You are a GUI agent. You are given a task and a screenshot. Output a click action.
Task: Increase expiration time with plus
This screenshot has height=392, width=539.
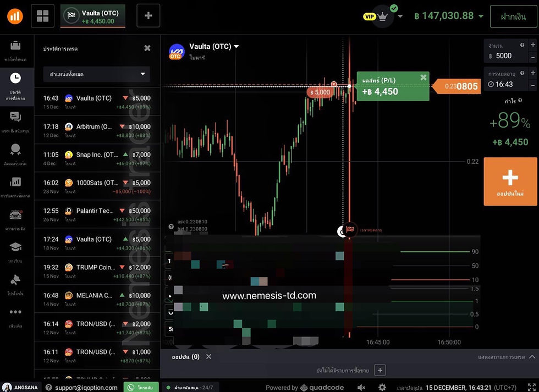[x=533, y=73]
